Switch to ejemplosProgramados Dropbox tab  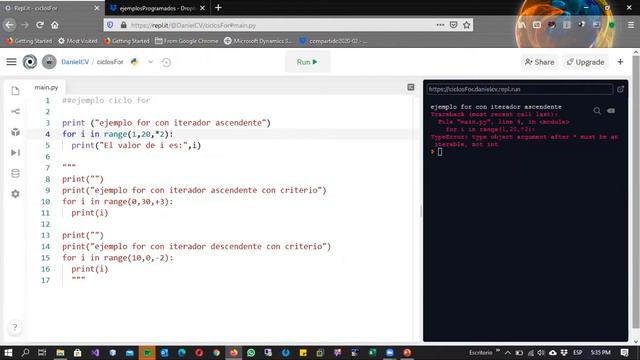pyautogui.click(x=158, y=8)
